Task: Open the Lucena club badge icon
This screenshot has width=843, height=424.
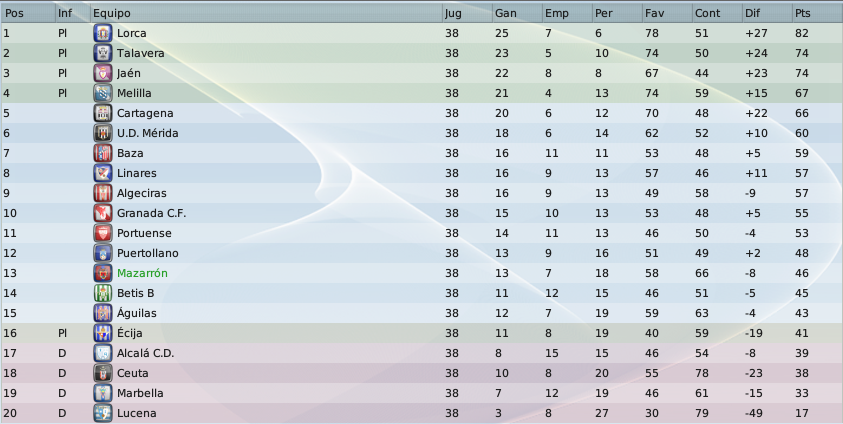Action: [x=103, y=413]
